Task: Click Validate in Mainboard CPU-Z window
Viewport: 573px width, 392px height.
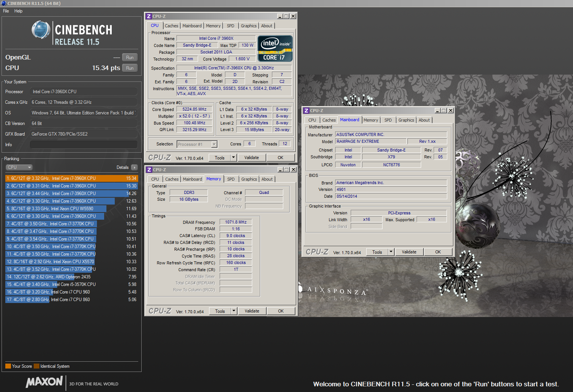Action: (x=409, y=252)
